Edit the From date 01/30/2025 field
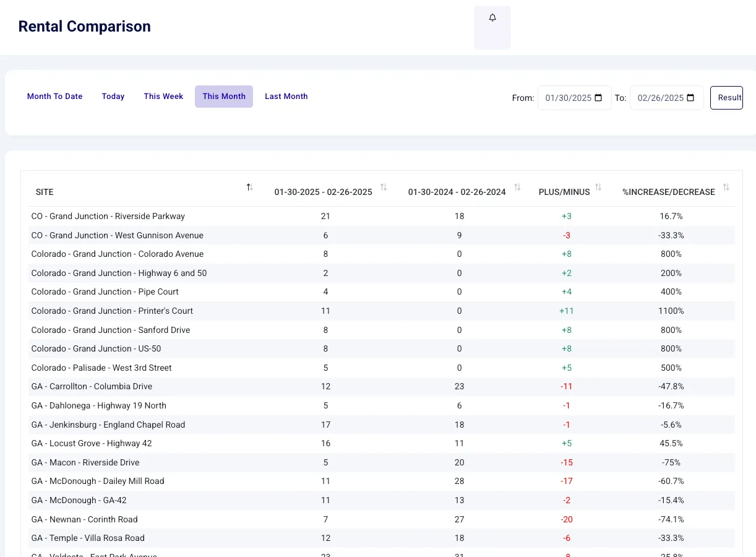 click(x=575, y=98)
